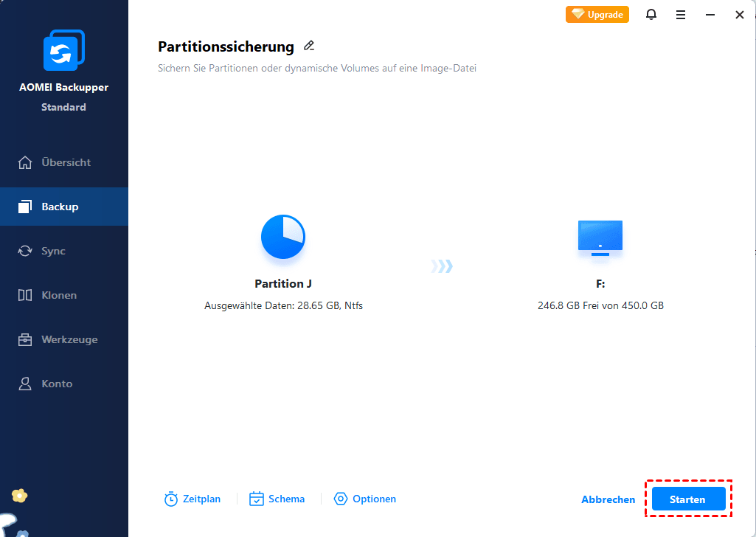756x537 pixels.
Task: Click the Partitionssicherung title
Action: [226, 46]
